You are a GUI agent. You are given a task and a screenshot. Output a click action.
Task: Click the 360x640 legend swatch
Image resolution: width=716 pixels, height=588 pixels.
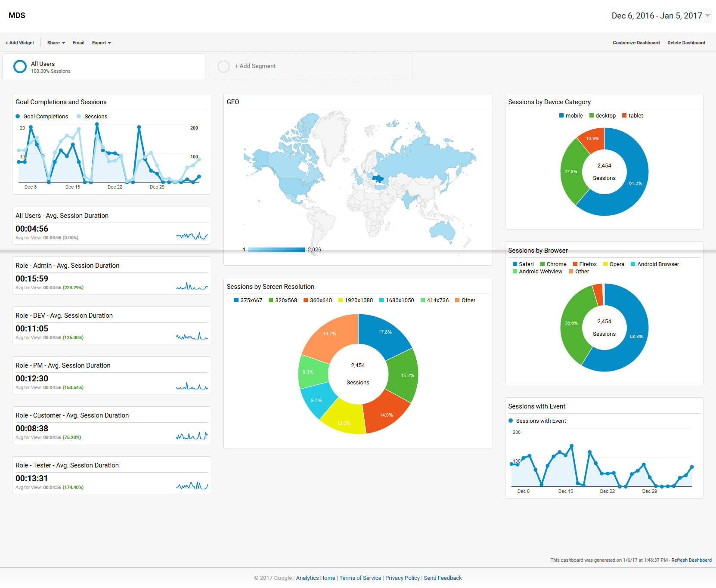coord(306,300)
